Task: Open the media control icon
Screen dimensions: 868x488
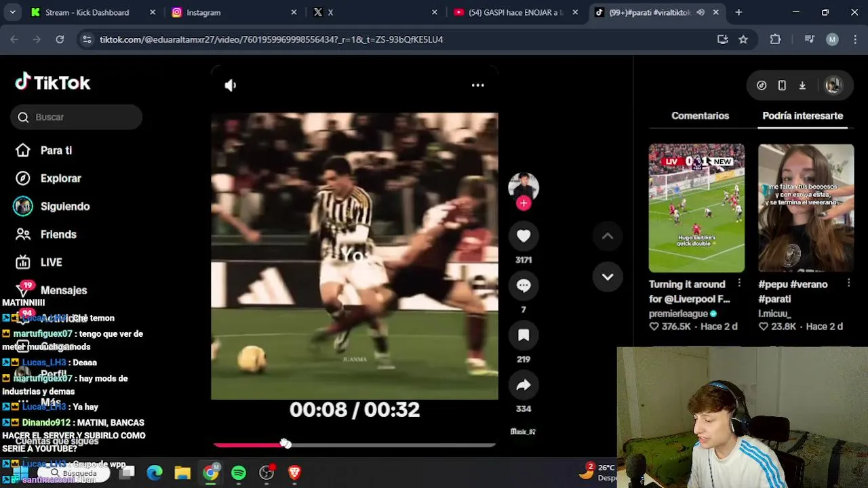Action: (x=809, y=39)
